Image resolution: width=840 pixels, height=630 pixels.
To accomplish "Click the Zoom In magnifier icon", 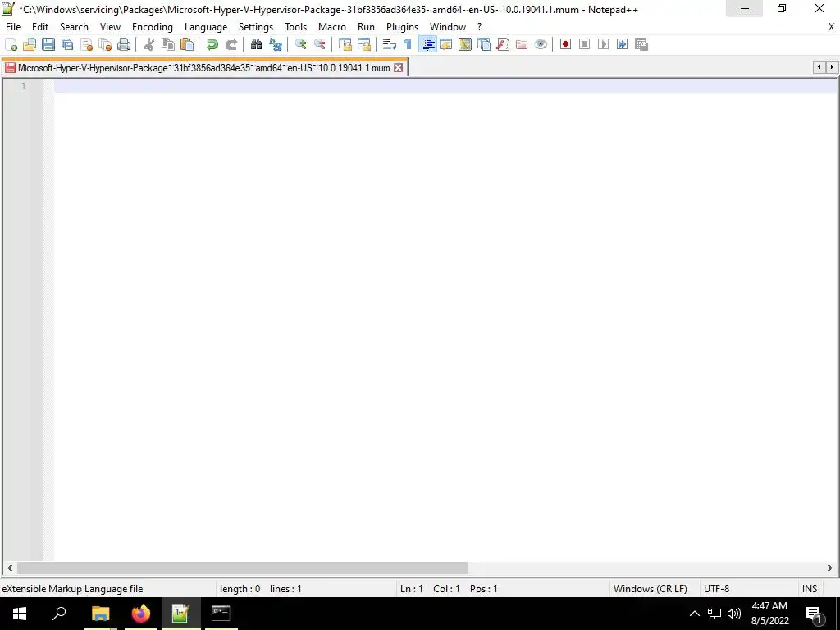I will [x=300, y=44].
